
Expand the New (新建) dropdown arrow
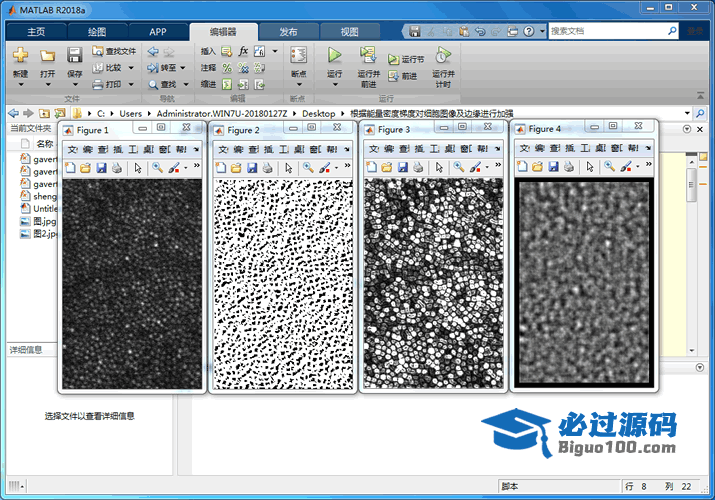pyautogui.click(x=21, y=85)
